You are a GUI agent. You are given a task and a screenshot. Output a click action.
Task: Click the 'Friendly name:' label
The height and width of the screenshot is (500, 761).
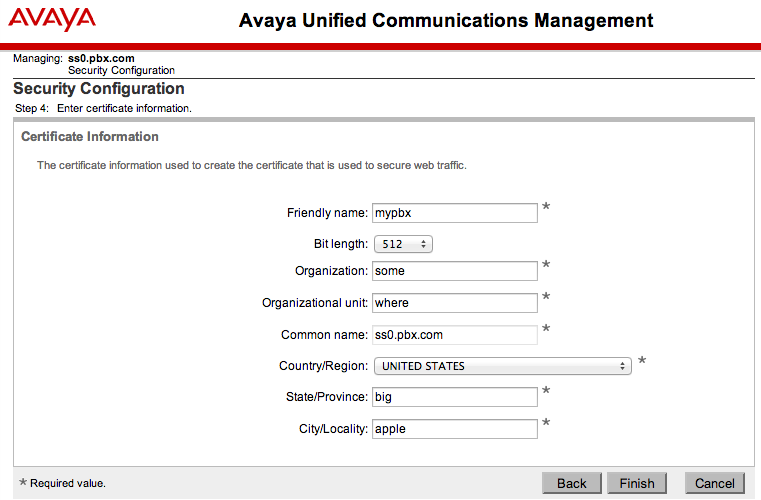[327, 213]
